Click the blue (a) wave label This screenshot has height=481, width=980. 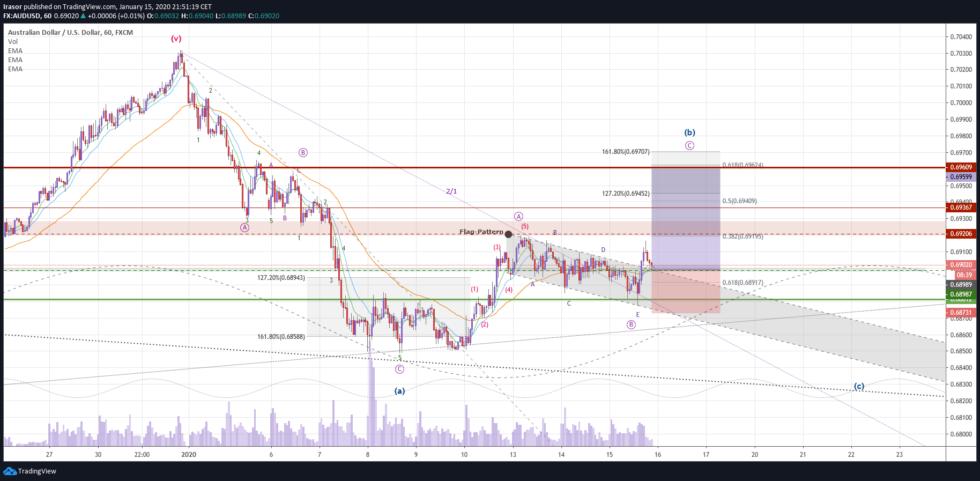(399, 390)
